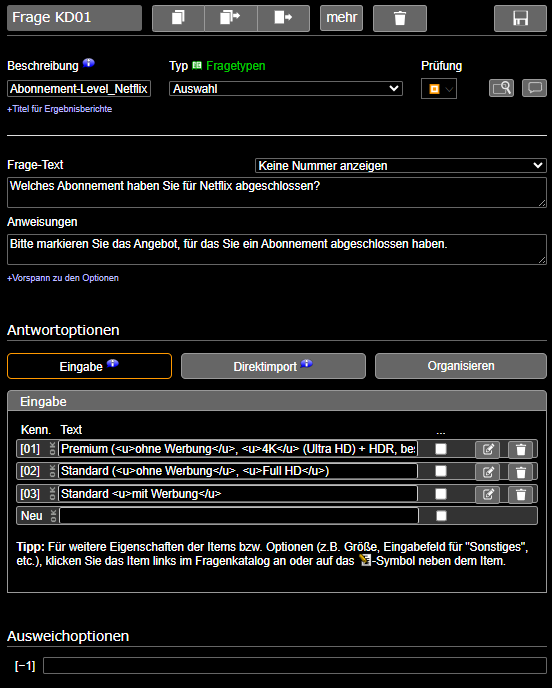Open the Typ dropdown showing Auswahl
The height and width of the screenshot is (688, 552).
(286, 89)
